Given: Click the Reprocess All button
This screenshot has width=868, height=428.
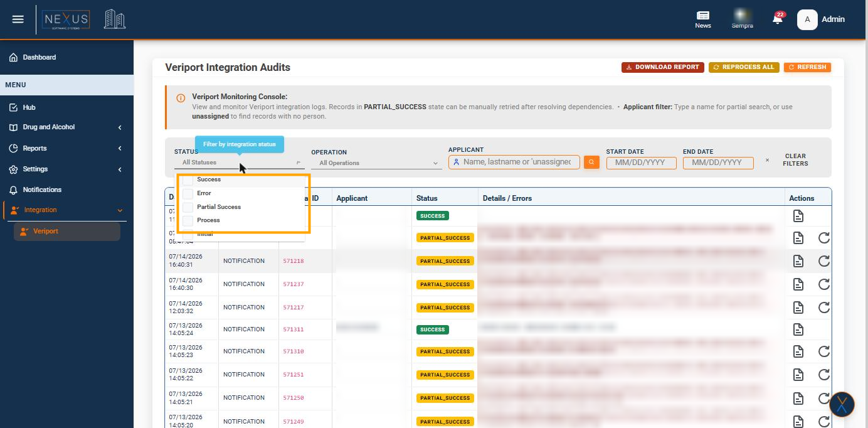Looking at the screenshot, I should click(x=744, y=67).
